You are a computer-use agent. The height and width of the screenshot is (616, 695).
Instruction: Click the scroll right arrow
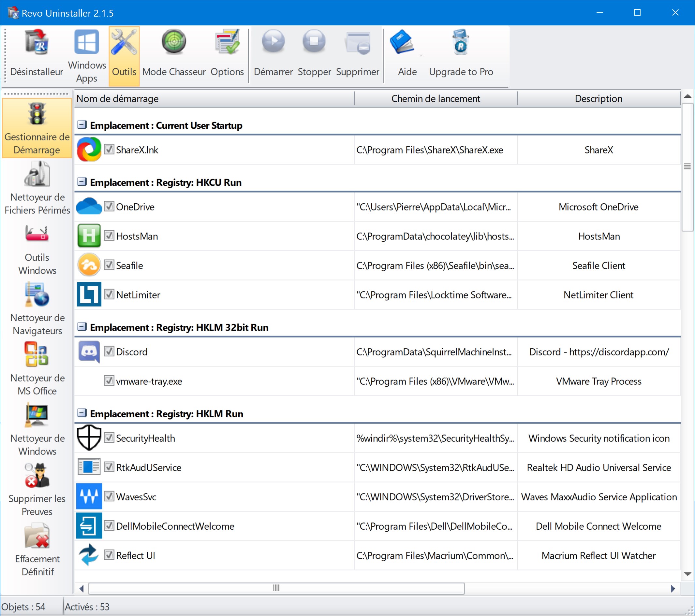(673, 589)
